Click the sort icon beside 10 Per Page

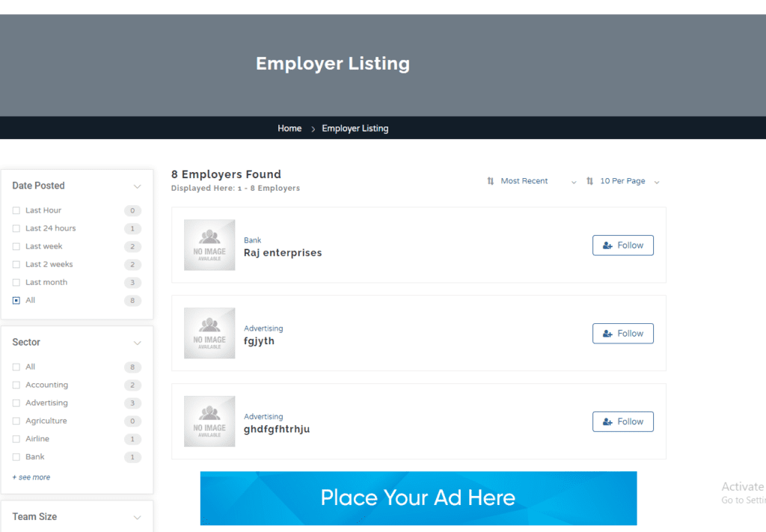(x=590, y=181)
